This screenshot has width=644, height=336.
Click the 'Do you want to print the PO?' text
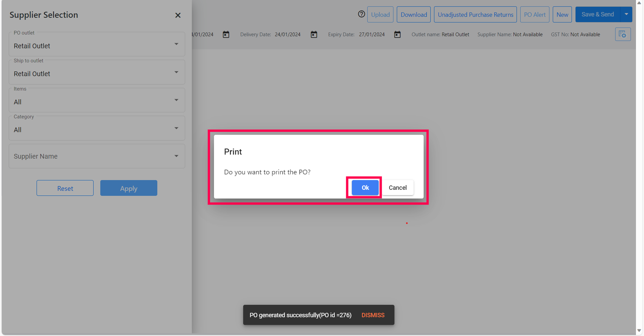tap(267, 172)
